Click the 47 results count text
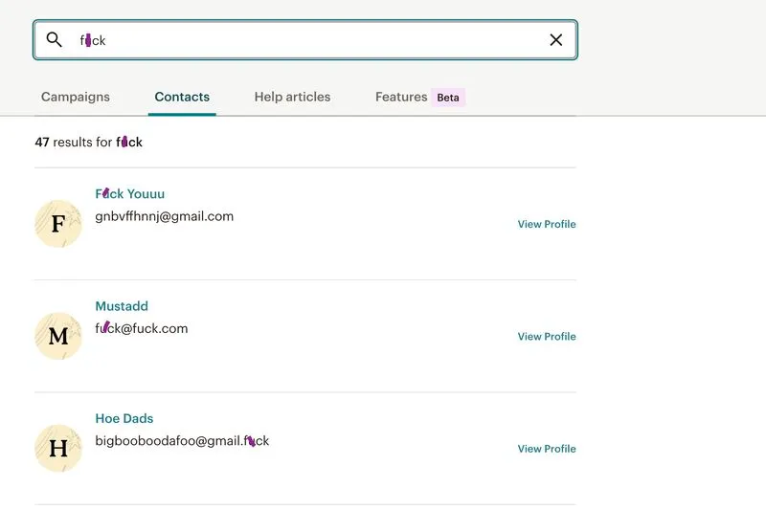 (88, 142)
